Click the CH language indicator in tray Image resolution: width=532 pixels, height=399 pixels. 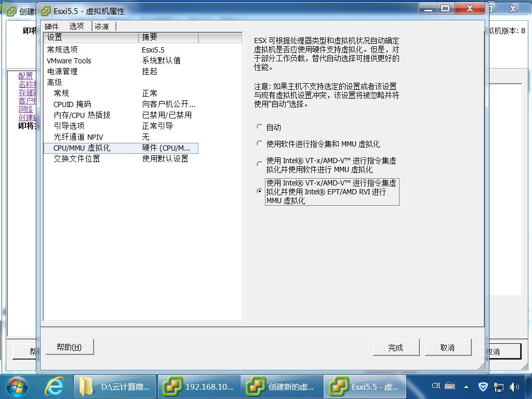click(x=436, y=386)
